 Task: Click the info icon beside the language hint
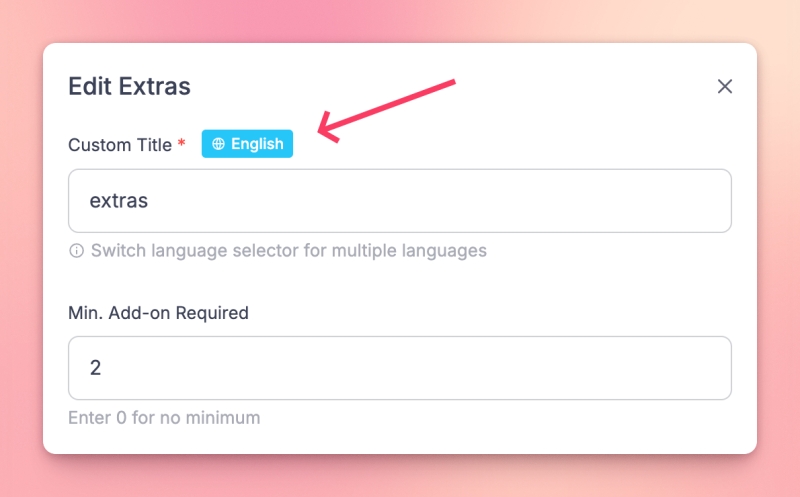(76, 251)
